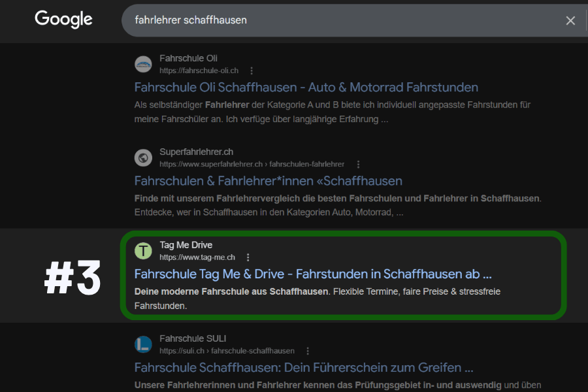588x392 pixels.
Task: Click the www.tag-me.ch URL text
Action: [197, 257]
